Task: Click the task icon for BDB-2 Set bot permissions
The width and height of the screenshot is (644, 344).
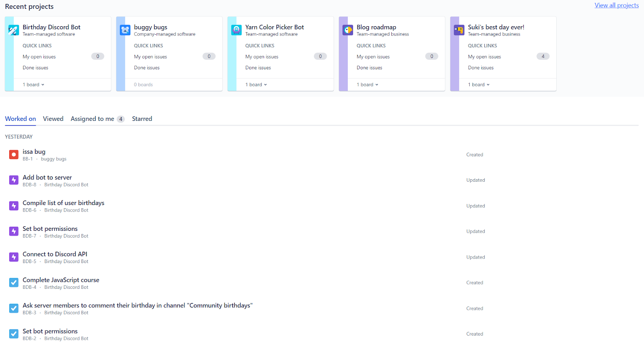Action: (14, 334)
